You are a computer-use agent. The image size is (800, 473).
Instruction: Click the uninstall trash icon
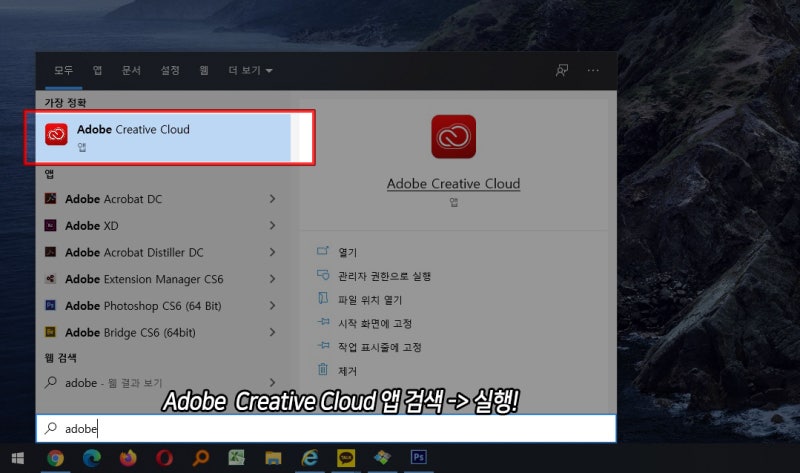coord(323,369)
